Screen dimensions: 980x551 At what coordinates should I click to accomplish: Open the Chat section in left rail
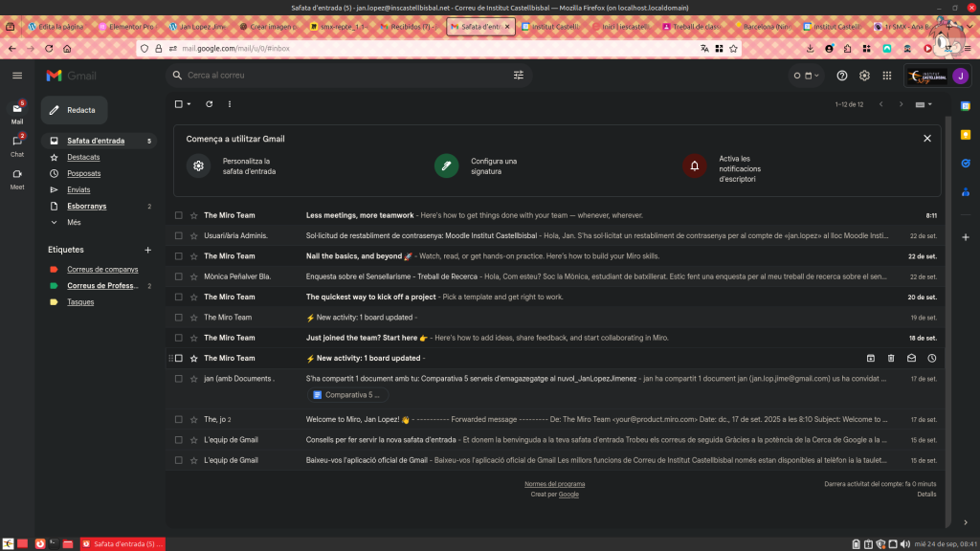(17, 143)
